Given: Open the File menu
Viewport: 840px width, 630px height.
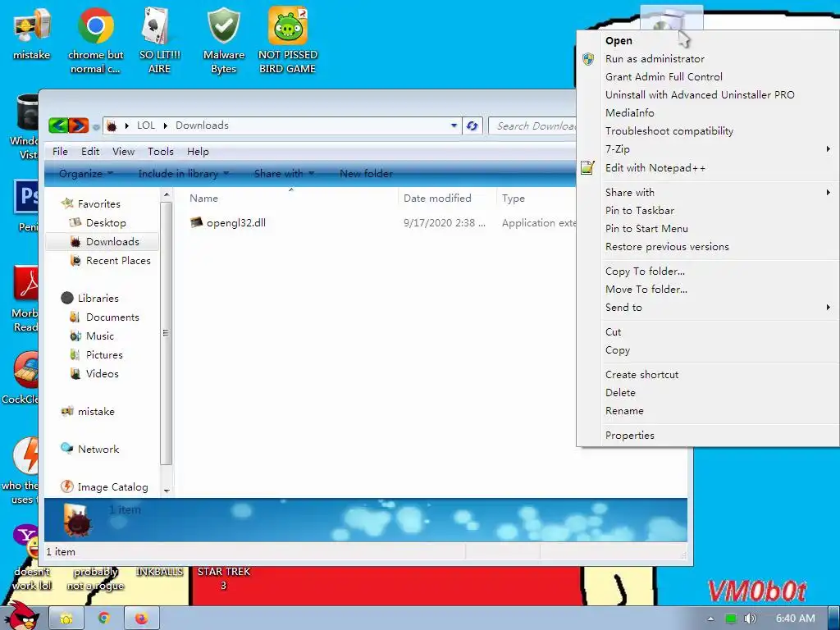Looking at the screenshot, I should click(x=60, y=152).
